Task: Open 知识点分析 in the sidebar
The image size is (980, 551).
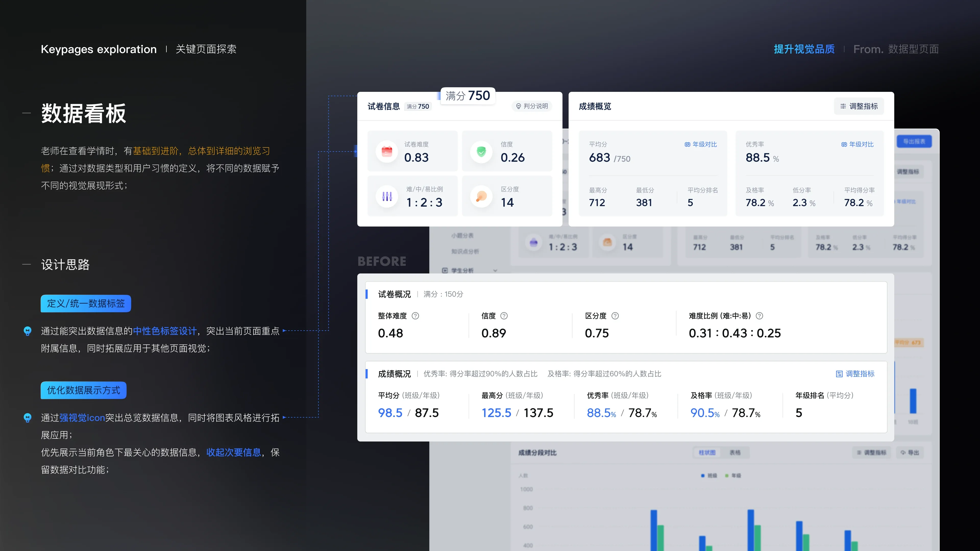Action: (x=465, y=251)
